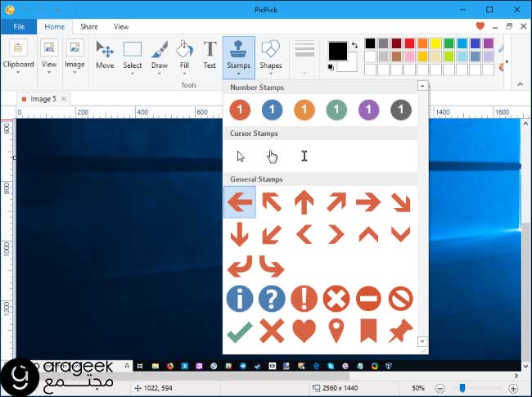
Task: Pick the down-left diagonal arrow stamp
Action: tap(272, 234)
